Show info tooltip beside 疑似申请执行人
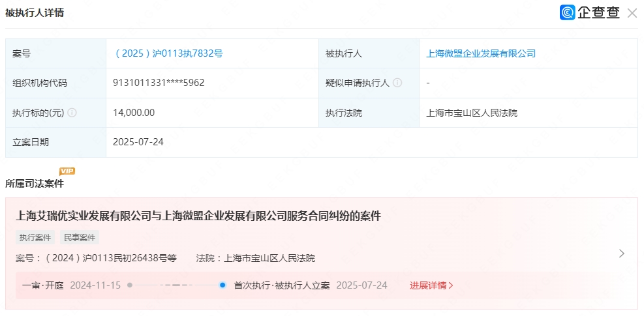Screen dimensions: 644x316 [x=397, y=83]
